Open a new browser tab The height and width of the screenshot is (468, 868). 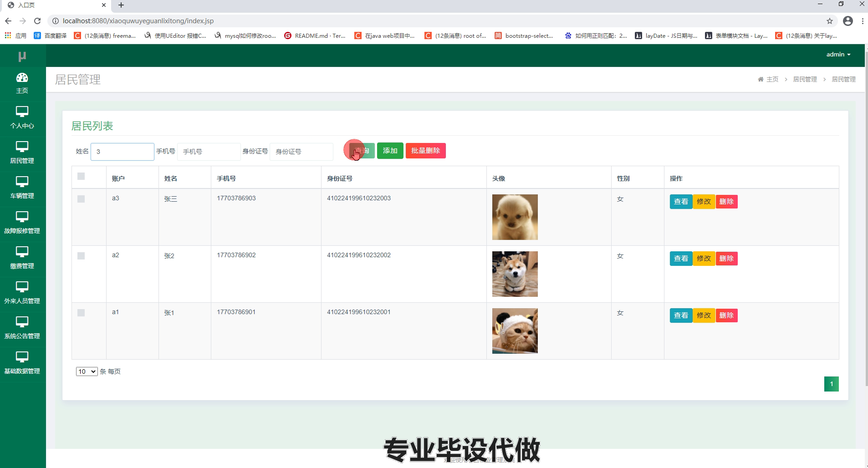coord(121,5)
